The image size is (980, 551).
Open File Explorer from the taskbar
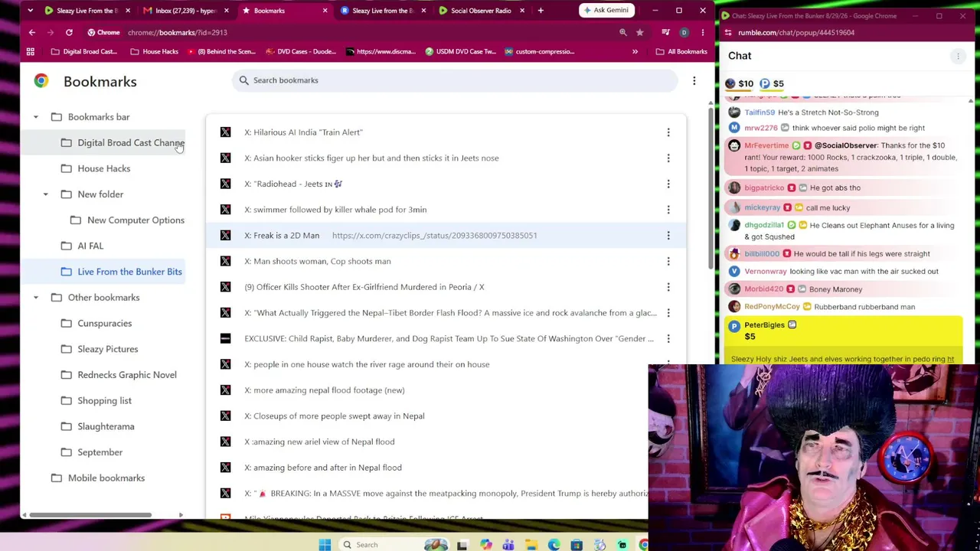(x=531, y=544)
